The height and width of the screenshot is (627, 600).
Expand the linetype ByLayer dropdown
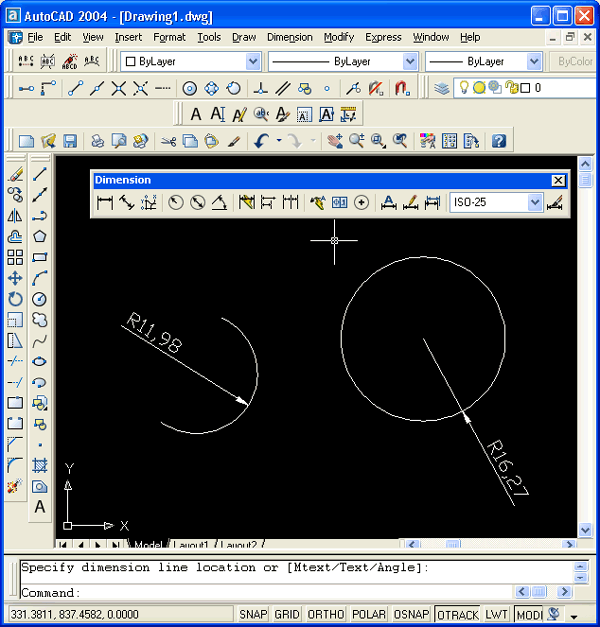coord(409,62)
